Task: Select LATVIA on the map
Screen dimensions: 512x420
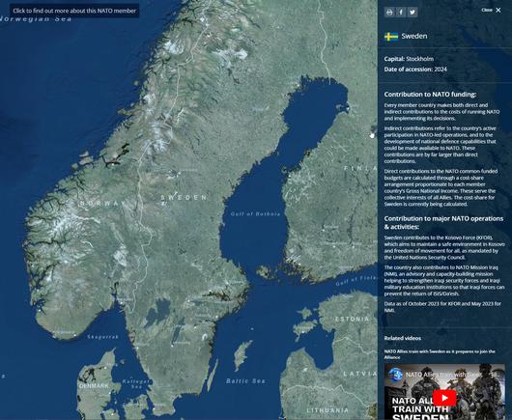Action: 360,374
